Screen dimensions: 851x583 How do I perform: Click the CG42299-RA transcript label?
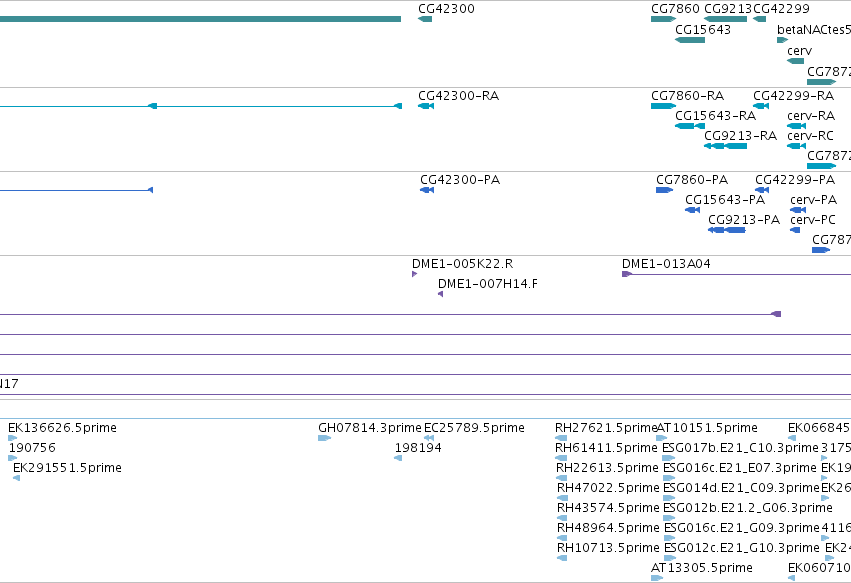[793, 96]
